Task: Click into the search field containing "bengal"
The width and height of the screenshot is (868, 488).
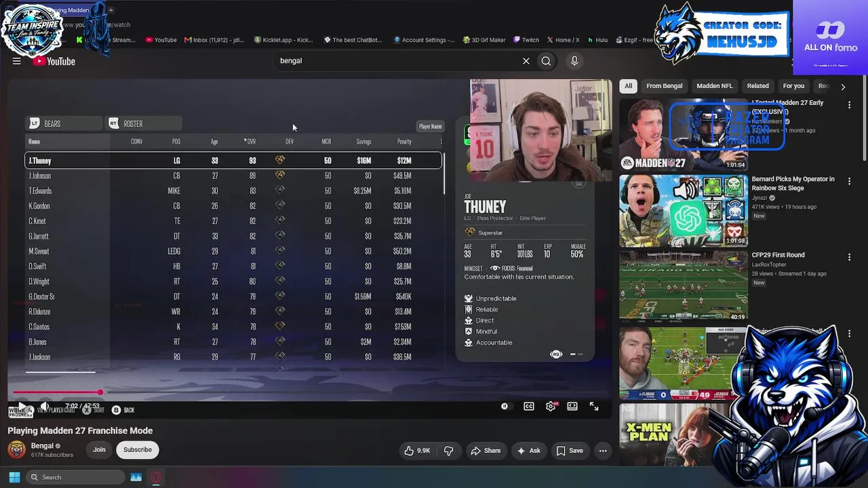Action: click(x=397, y=61)
